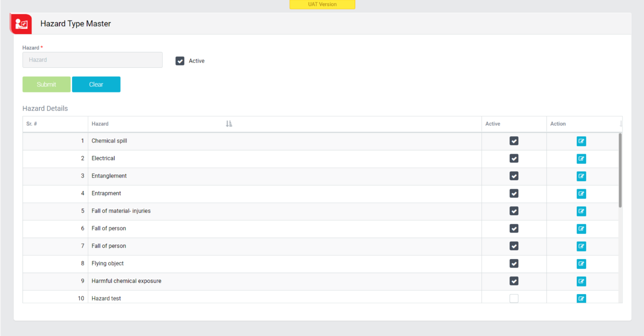Edit the Chemical spill row
Screen dimensions: 644x336
tap(581, 141)
